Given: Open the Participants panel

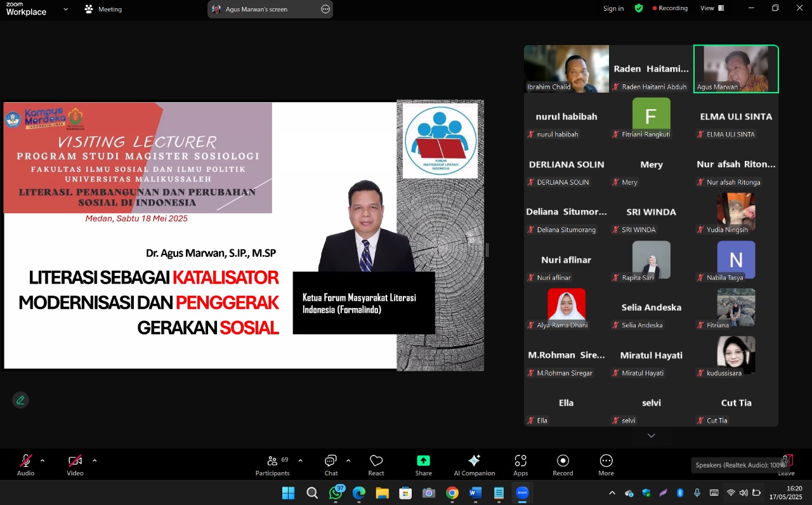Looking at the screenshot, I should (x=272, y=464).
